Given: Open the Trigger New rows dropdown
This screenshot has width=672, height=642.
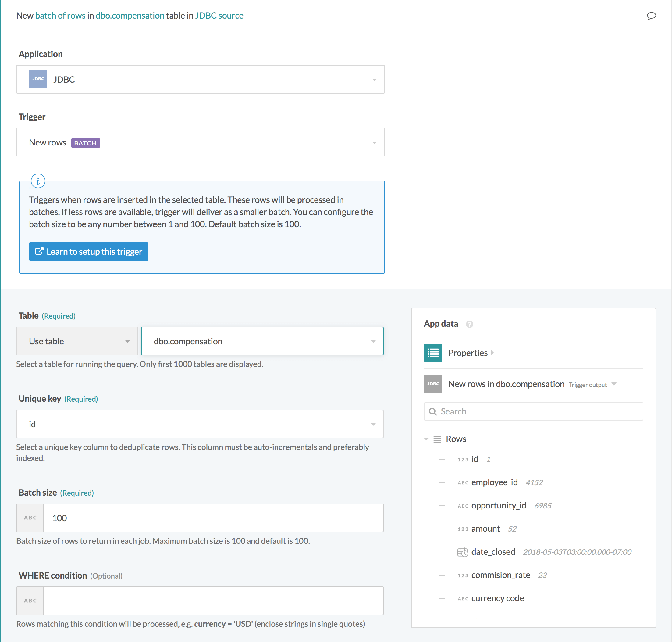Looking at the screenshot, I should (x=374, y=142).
